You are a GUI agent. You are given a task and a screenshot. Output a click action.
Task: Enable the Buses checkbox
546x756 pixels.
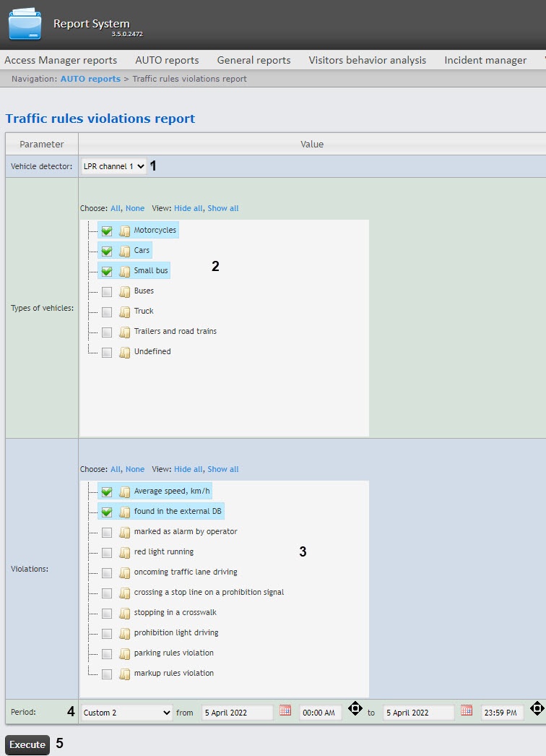[x=107, y=291]
